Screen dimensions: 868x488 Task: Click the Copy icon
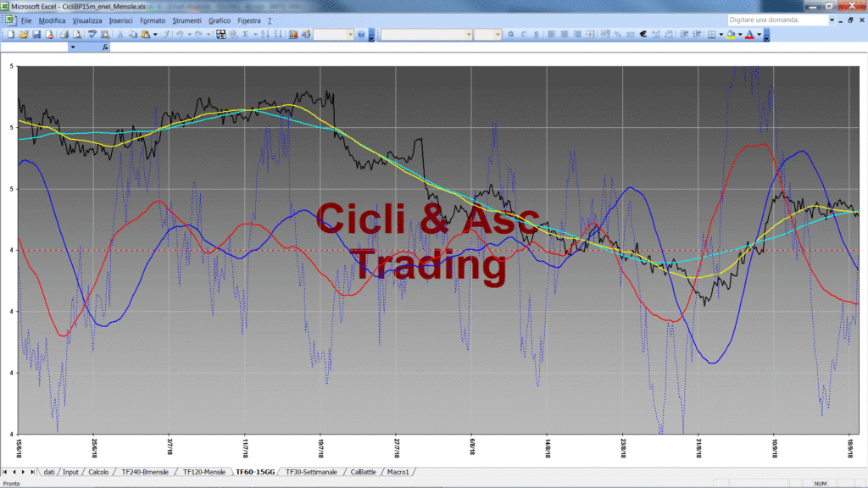click(133, 34)
